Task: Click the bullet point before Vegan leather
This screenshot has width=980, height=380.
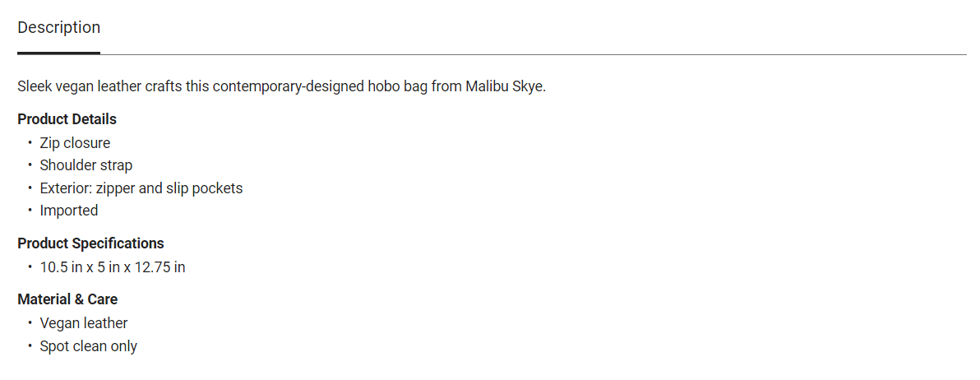Action: (x=30, y=322)
